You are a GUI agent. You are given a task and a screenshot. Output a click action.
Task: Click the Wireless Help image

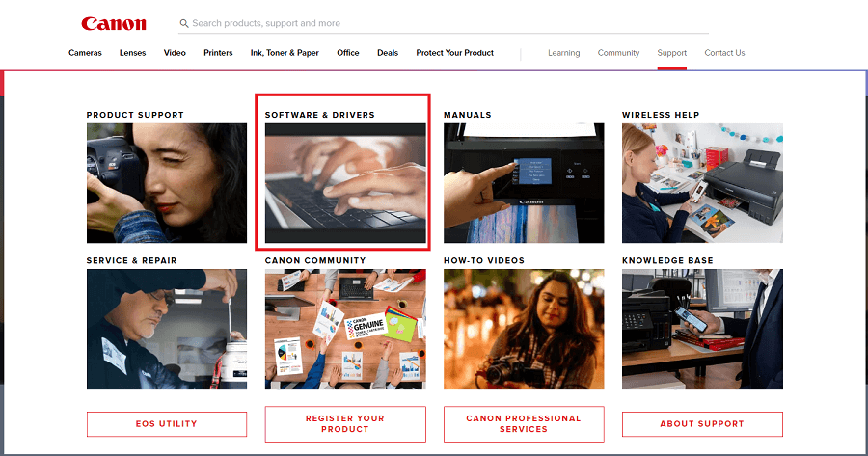[x=702, y=182]
